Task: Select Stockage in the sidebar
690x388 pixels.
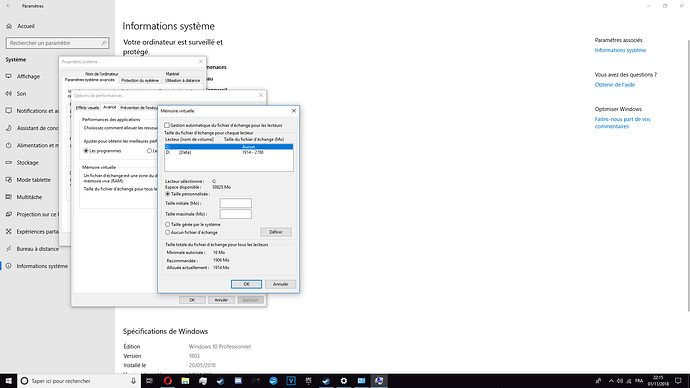Action: click(x=27, y=162)
